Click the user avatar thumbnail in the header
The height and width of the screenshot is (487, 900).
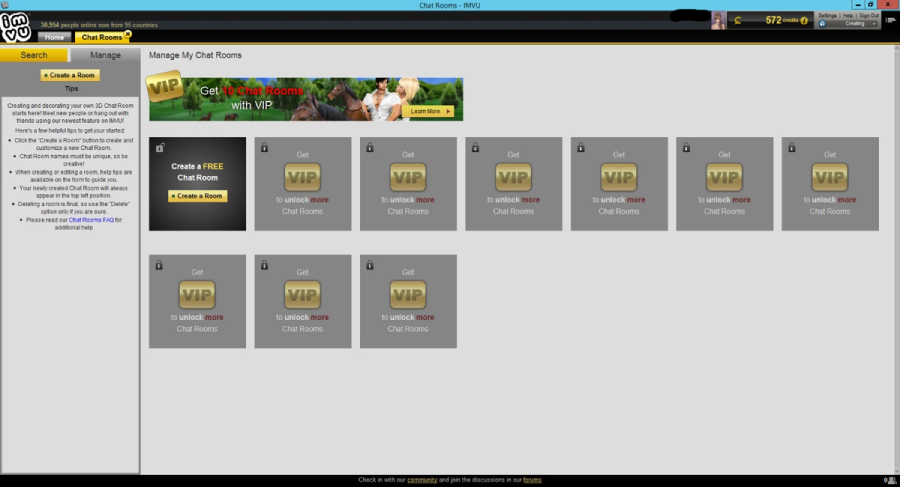click(x=718, y=21)
